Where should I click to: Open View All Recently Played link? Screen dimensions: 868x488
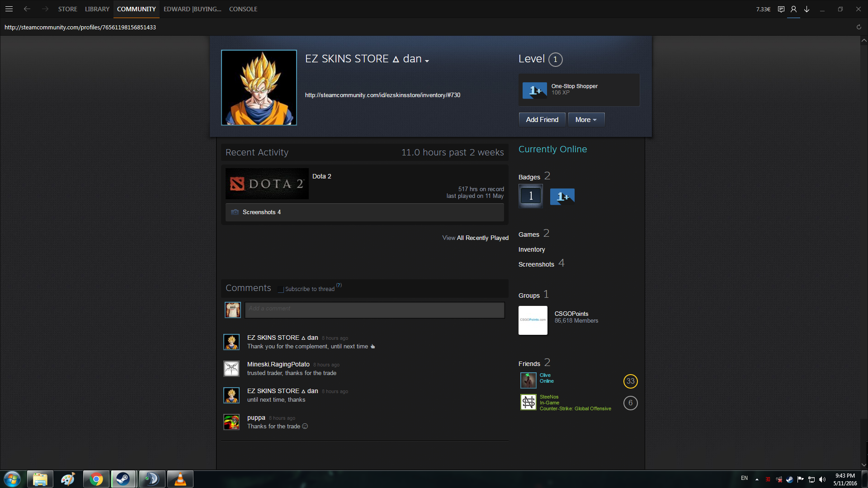(x=475, y=238)
